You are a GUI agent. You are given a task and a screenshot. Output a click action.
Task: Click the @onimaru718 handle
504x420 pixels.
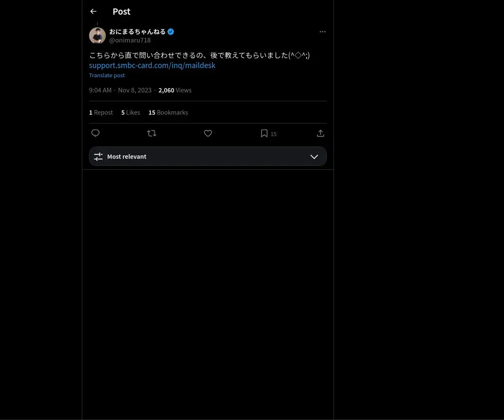click(x=130, y=40)
